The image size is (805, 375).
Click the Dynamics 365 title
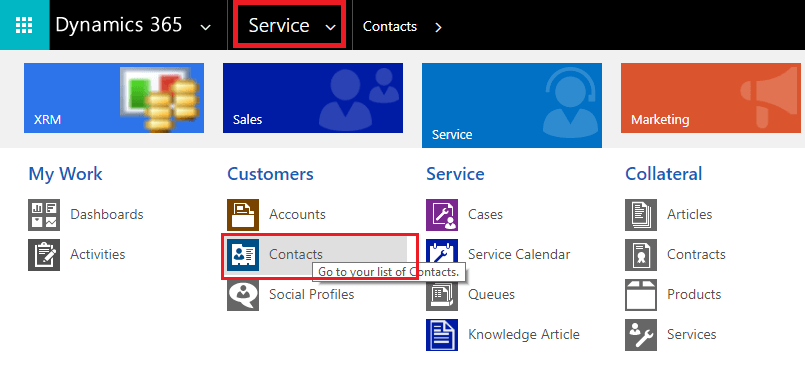click(x=119, y=25)
